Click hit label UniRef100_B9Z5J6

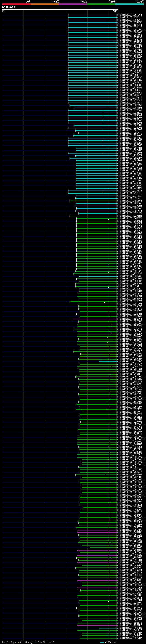click(x=131, y=623)
